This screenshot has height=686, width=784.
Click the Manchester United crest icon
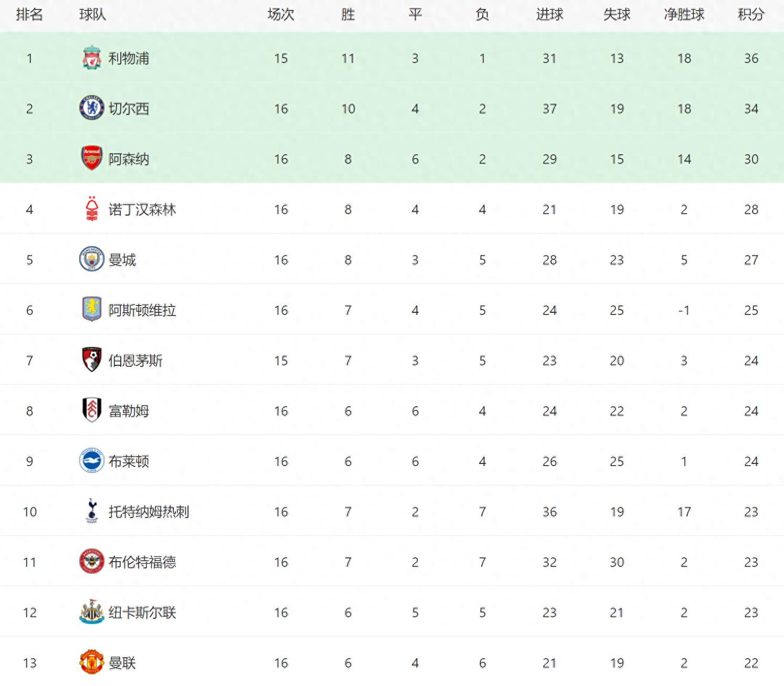pyautogui.click(x=92, y=662)
